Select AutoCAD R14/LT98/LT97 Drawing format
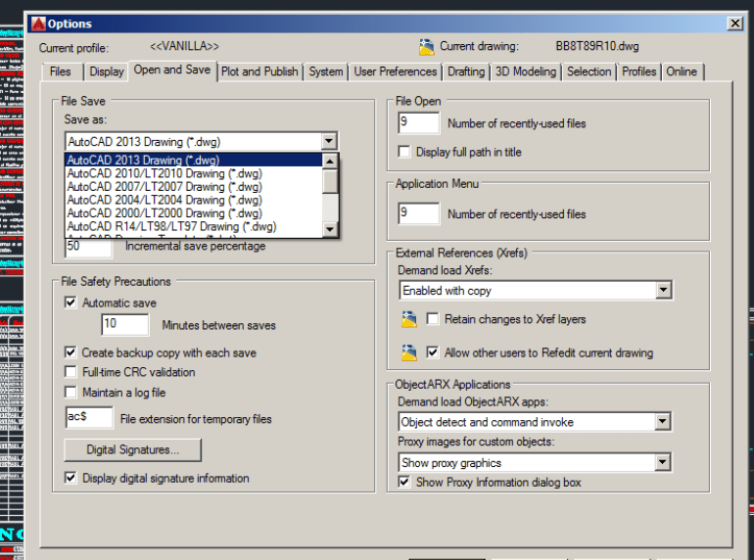This screenshot has height=560, width=754. pos(194,226)
